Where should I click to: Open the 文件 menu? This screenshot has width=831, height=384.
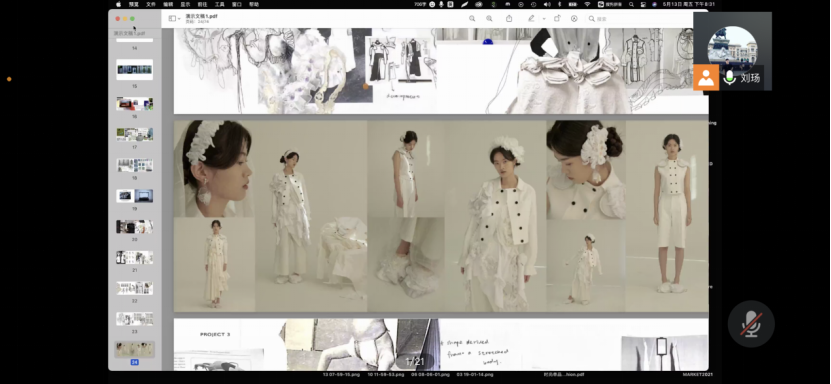tap(151, 4)
